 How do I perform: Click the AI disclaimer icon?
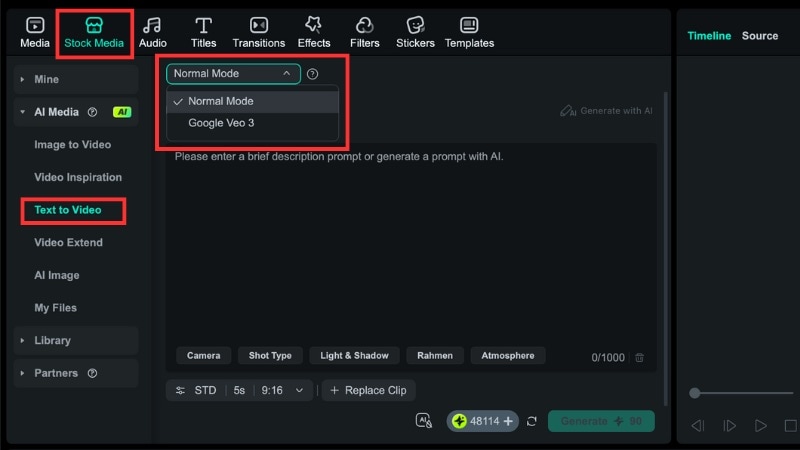(423, 420)
